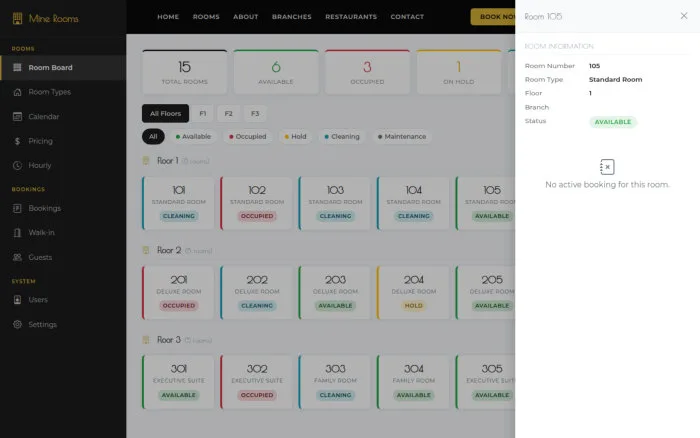
Task: Open Calendar in sidebar
Action: 63,117
